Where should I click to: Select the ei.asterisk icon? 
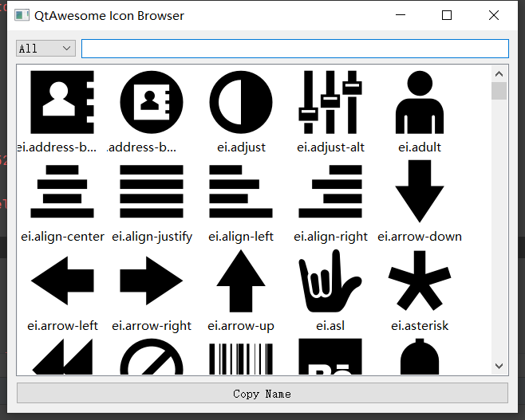420,281
